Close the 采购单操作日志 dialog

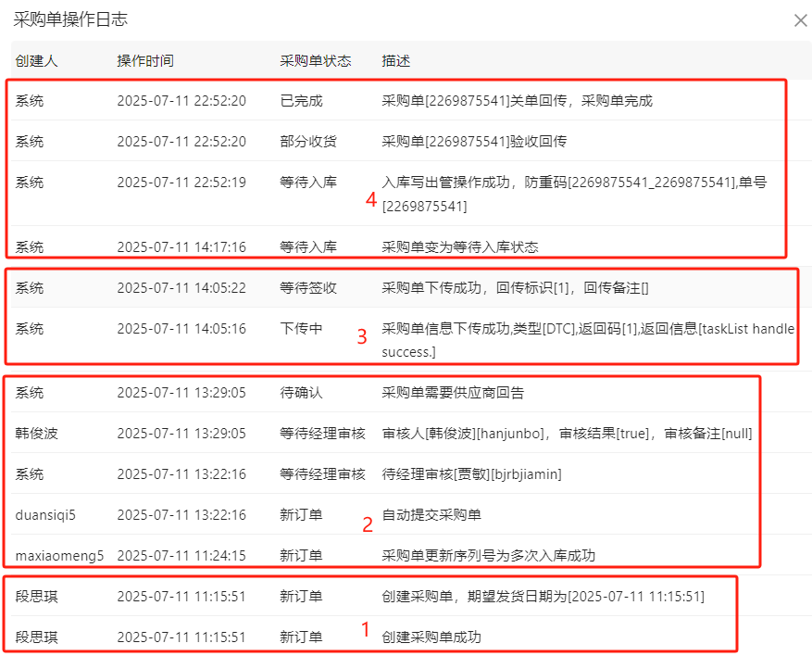(x=800, y=20)
